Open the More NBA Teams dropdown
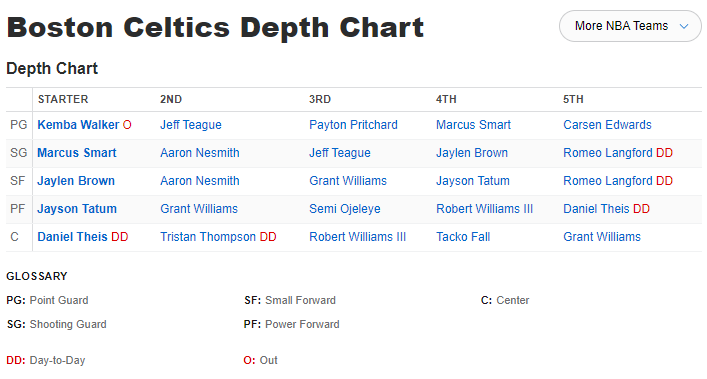This screenshot has height=379, width=707. click(630, 26)
